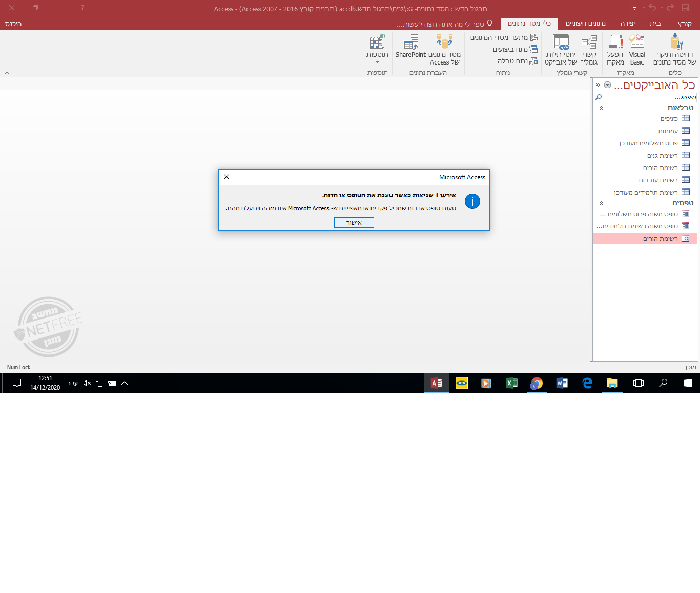This screenshot has height=593, width=700.
Task: Collapse the Forms (טפסים) group
Action: (601, 203)
